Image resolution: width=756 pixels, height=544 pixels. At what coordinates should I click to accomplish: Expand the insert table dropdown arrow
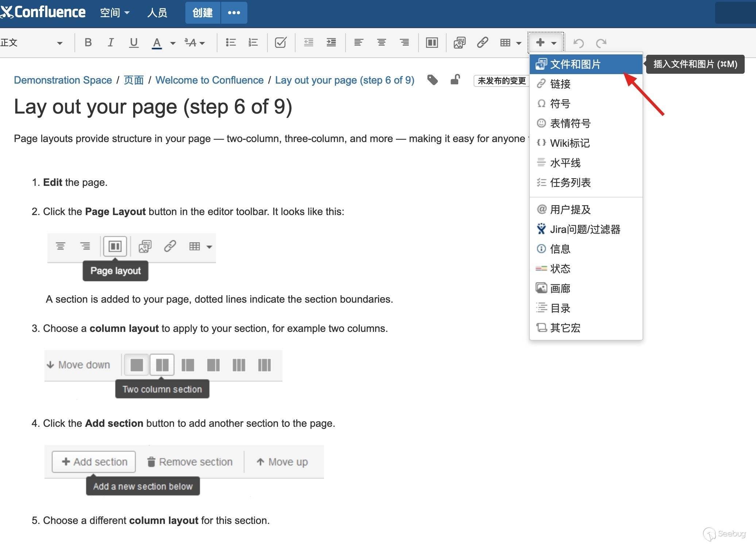519,43
